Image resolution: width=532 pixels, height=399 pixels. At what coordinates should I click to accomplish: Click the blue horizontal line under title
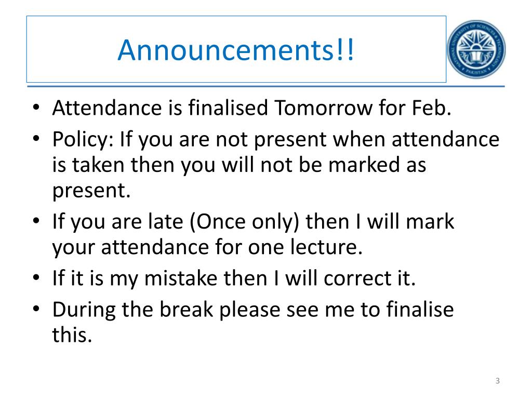click(266, 87)
